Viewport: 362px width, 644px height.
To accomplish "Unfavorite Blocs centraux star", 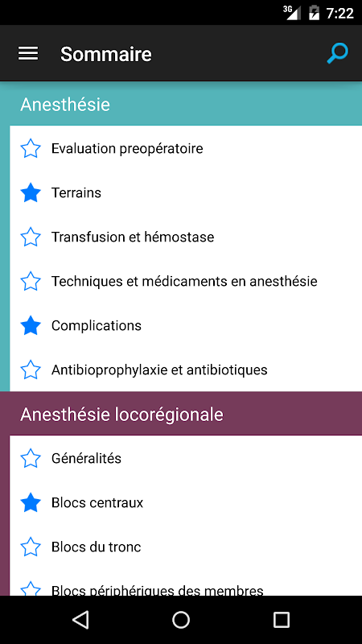I will click(x=31, y=502).
